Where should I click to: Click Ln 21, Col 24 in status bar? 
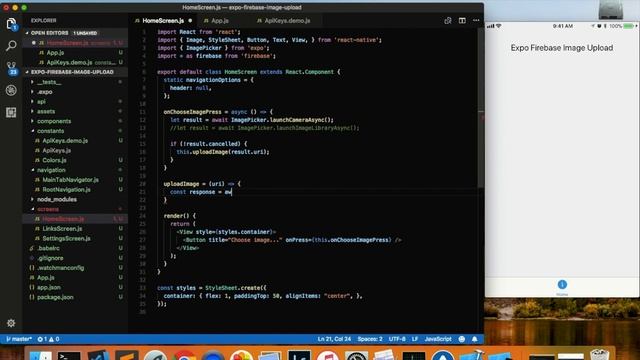coord(334,339)
